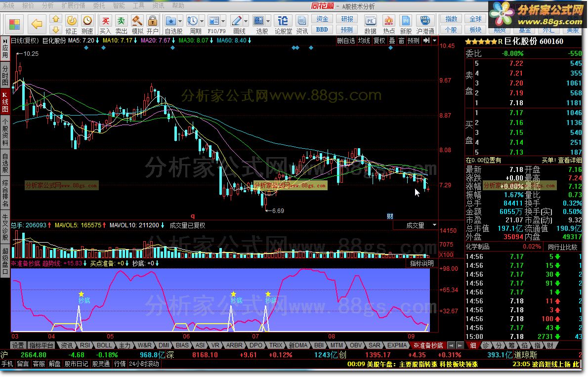Screen dimensions: 588x377
Task: Open the 沪港通 SSE HKE icon
Action: 425,25
